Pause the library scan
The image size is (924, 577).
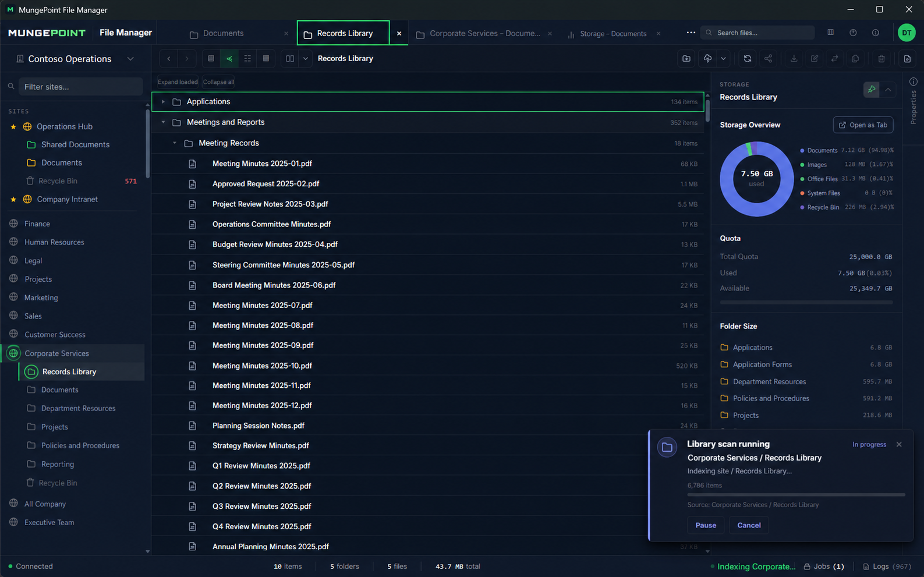706,525
